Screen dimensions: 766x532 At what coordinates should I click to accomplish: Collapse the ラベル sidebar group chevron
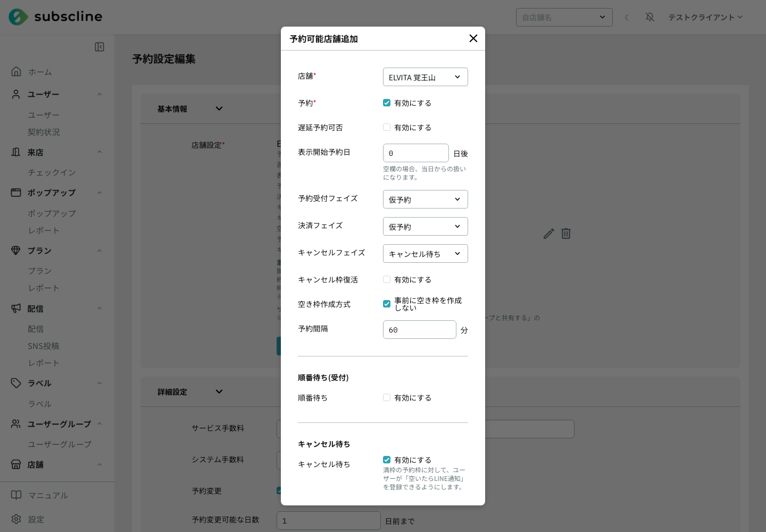[x=99, y=383]
